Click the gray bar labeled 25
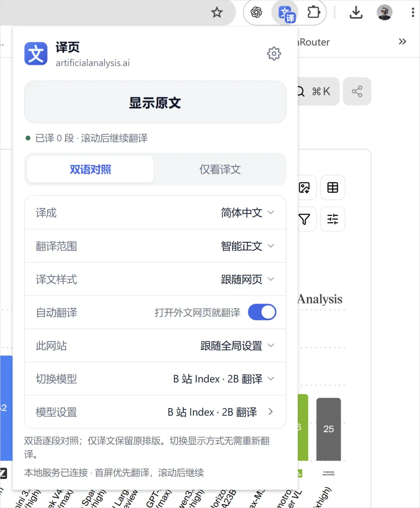This screenshot has width=420, height=508. pyautogui.click(x=329, y=429)
